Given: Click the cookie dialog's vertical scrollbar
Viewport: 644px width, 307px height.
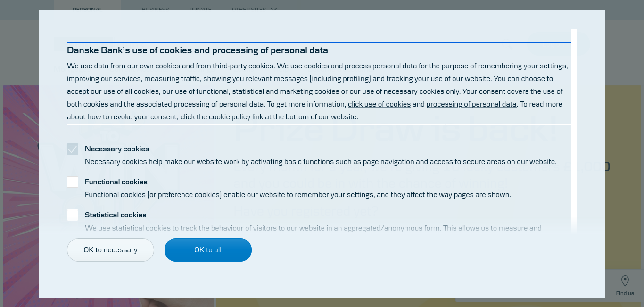Looking at the screenshot, I should pyautogui.click(x=574, y=131).
